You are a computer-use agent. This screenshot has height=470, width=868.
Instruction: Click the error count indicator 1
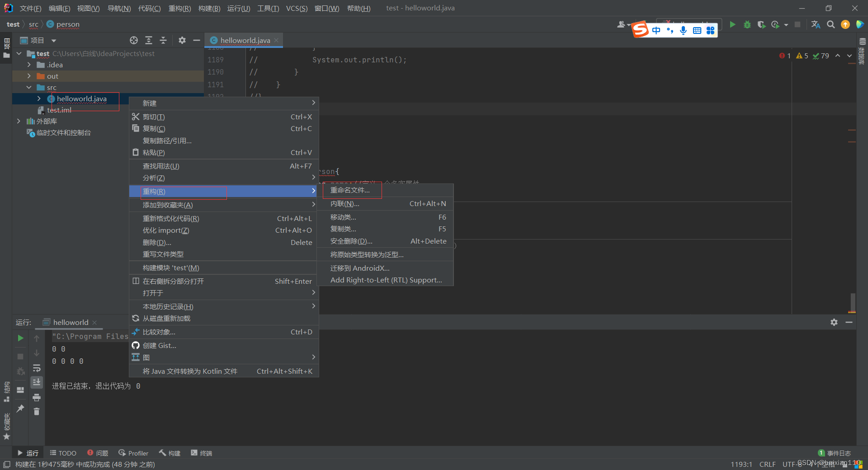coord(785,56)
